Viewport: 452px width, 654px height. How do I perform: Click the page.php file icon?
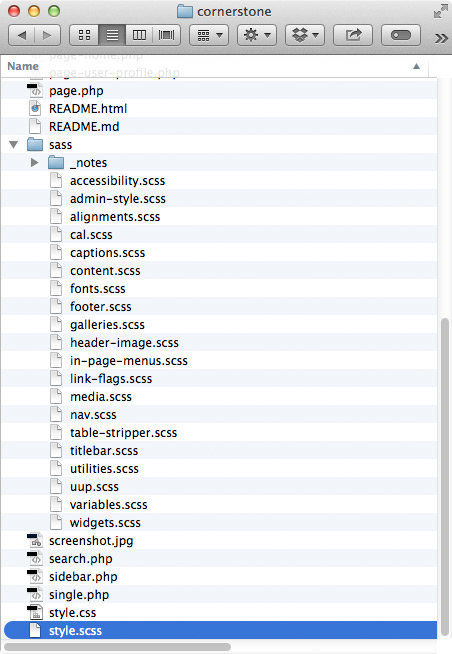pyautogui.click(x=35, y=91)
